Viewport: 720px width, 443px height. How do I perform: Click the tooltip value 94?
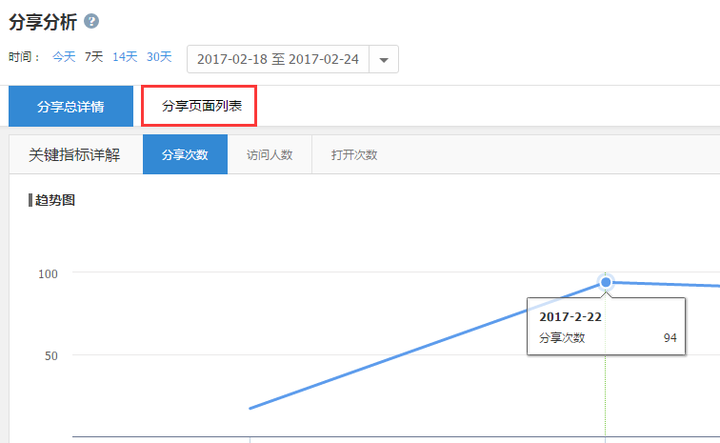[x=670, y=338]
